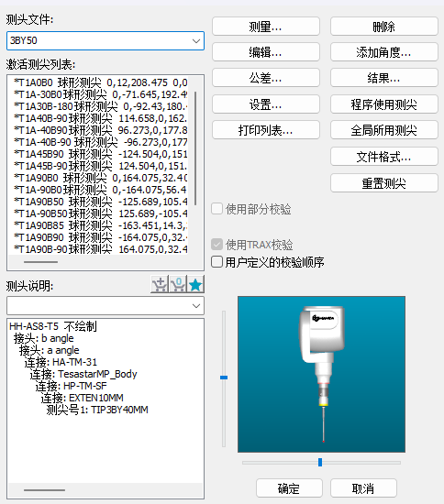Select tip *T1A90B90 in the list
The image size is (444, 504).
100,237
